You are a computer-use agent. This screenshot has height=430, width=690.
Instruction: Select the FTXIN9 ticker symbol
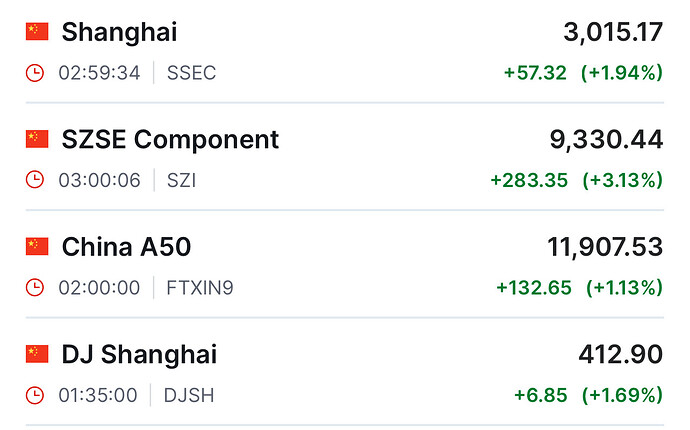coord(199,288)
